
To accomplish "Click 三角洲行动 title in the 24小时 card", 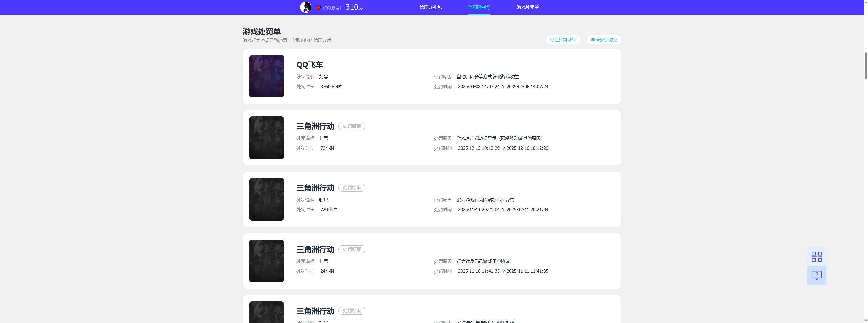I will (x=315, y=250).
